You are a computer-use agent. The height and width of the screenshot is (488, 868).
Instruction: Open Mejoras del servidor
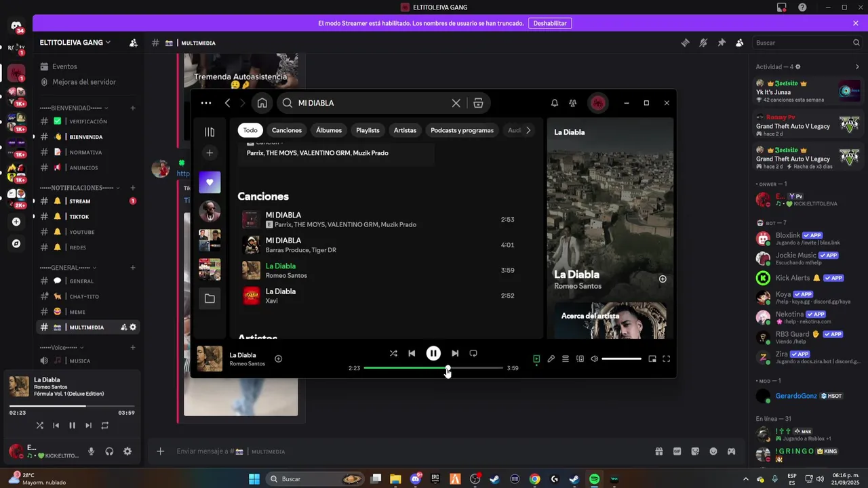84,82
